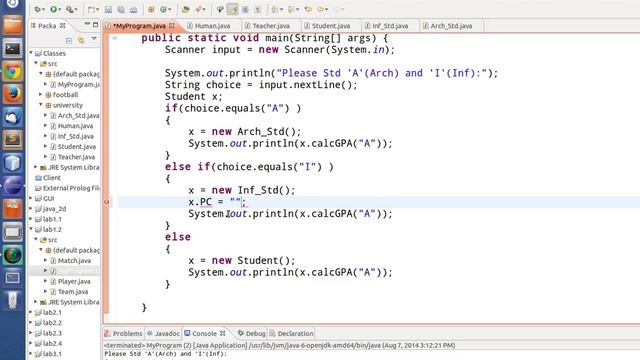Select Inf_Std.java in the Package Explorer

(76, 136)
